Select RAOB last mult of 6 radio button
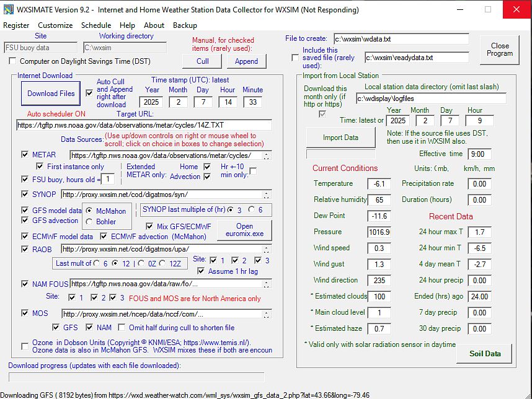 [x=97, y=263]
